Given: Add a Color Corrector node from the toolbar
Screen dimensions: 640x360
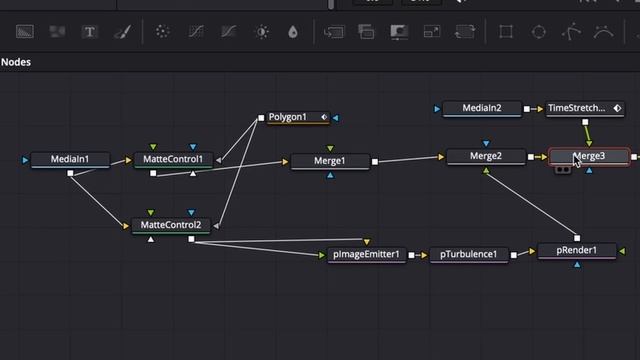Looking at the screenshot, I should point(162,31).
